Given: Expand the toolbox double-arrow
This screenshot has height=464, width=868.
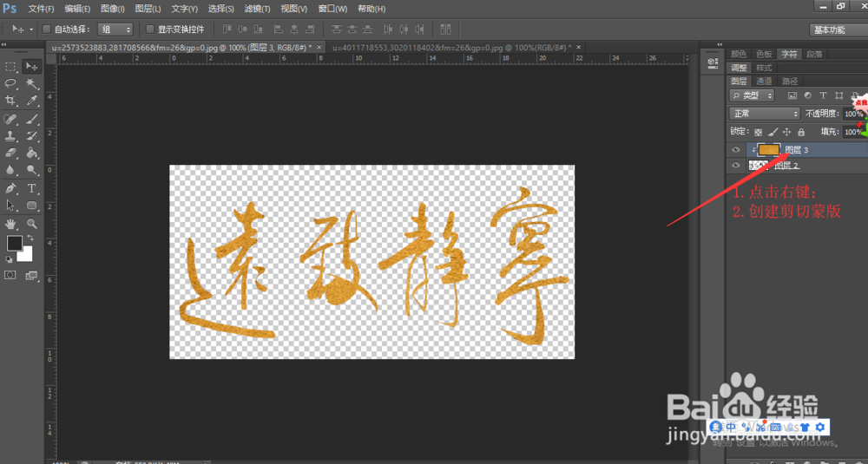Looking at the screenshot, I should [3, 44].
